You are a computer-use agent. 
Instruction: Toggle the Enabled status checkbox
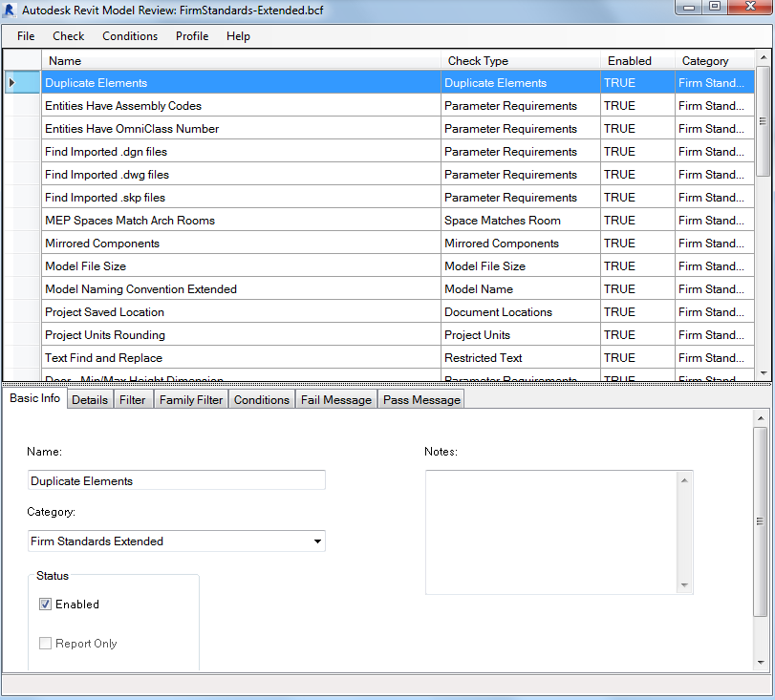(x=45, y=605)
